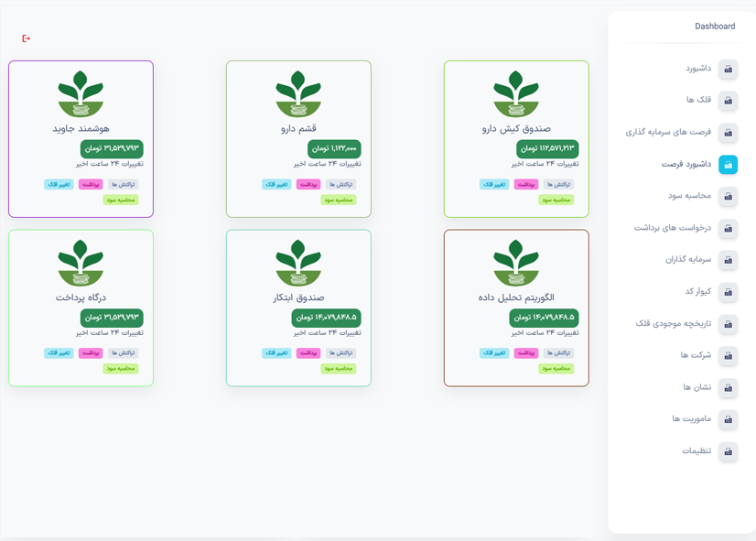Click the icon beside داشبورد in sidebar
Screen dimensions: 756x541
click(729, 69)
